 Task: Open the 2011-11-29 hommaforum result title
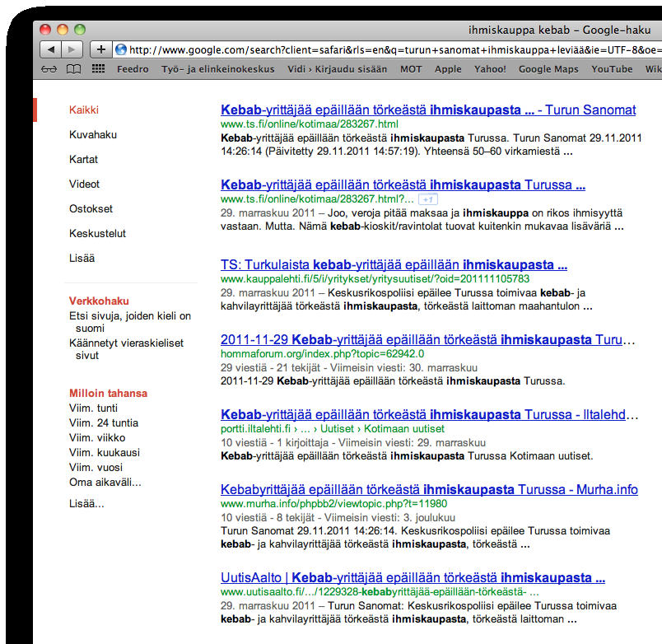tap(427, 339)
